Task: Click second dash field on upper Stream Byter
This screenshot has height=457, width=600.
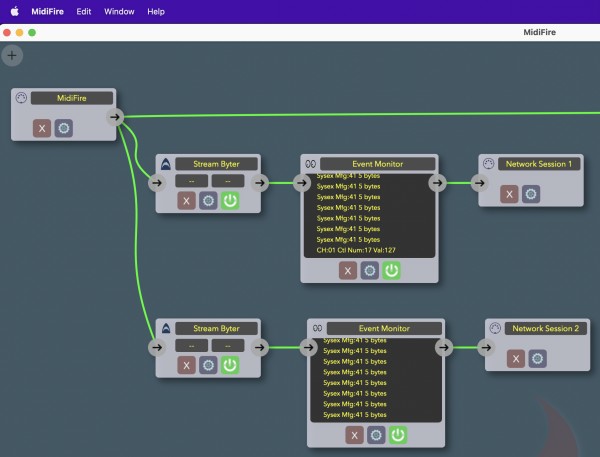Action: (228, 181)
